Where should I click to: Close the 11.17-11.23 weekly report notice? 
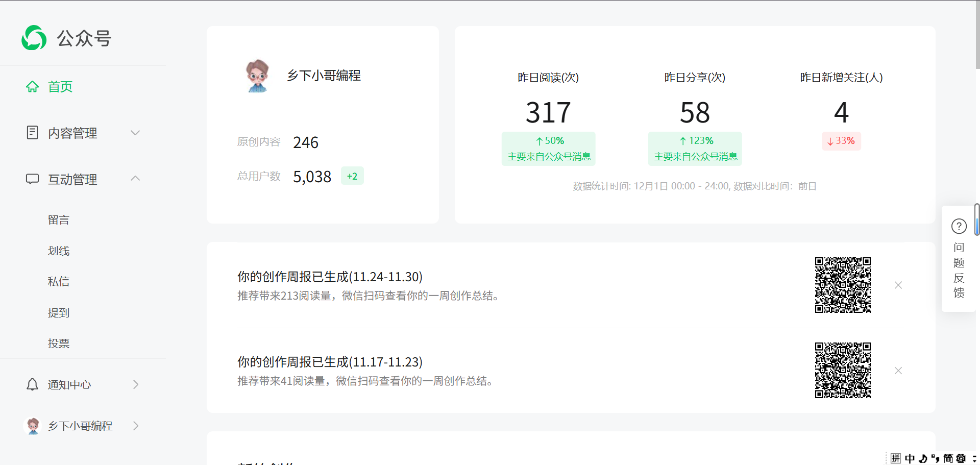point(898,371)
